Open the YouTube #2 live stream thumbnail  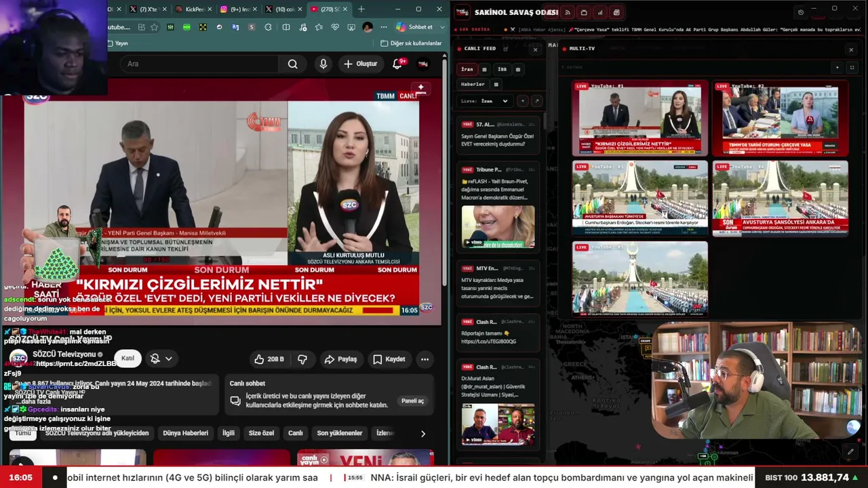[781, 119]
